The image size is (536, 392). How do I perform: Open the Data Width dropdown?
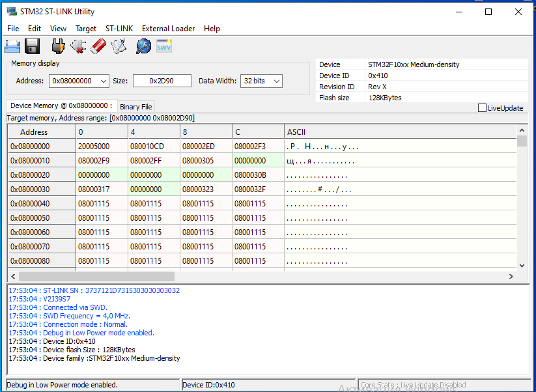click(276, 81)
